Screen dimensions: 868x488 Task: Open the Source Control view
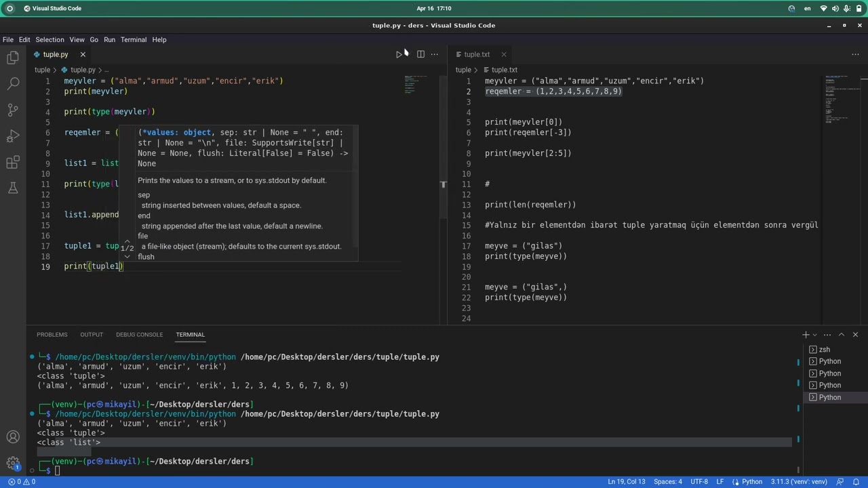coord(13,110)
